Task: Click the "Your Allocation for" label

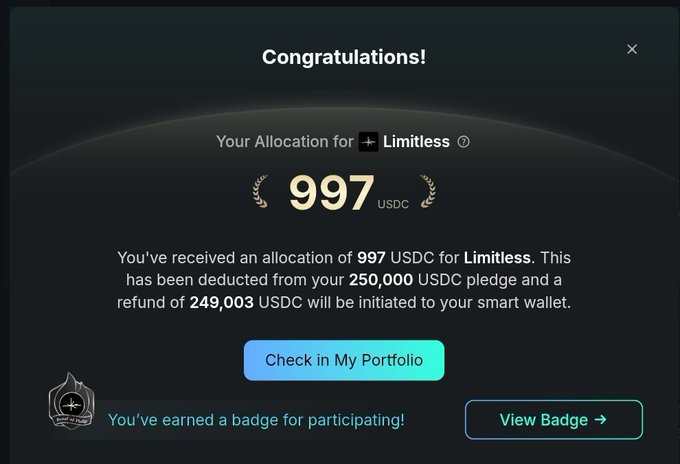Action: click(x=285, y=142)
